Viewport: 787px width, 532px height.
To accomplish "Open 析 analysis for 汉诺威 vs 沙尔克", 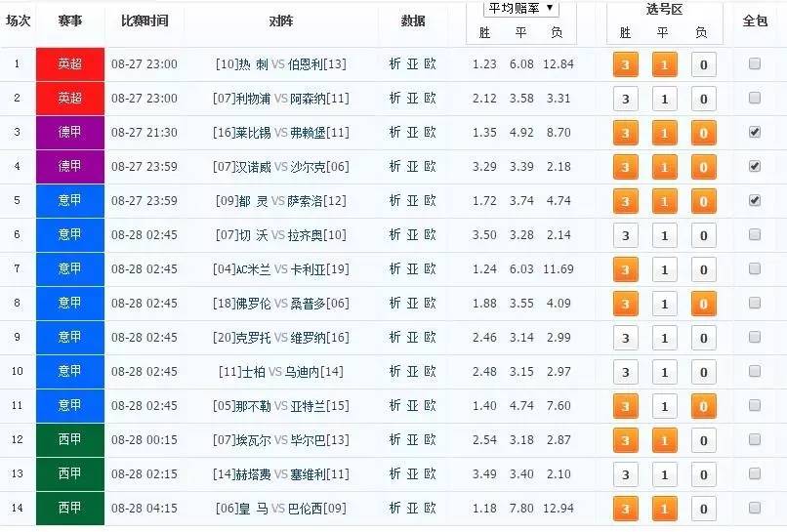I will pos(395,166).
